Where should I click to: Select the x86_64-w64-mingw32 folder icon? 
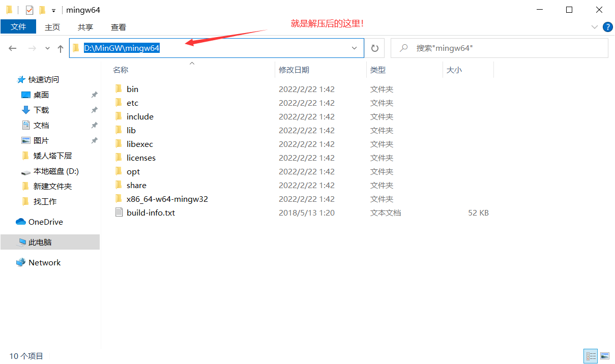click(119, 199)
